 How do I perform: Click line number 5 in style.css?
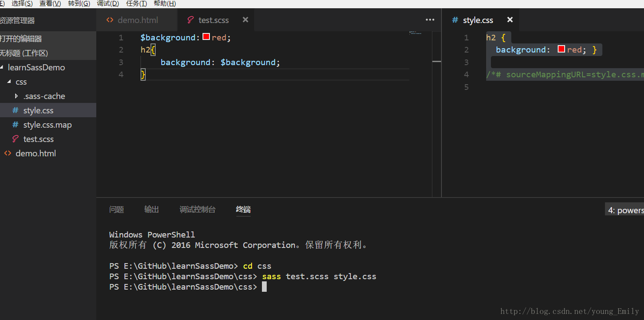point(466,87)
